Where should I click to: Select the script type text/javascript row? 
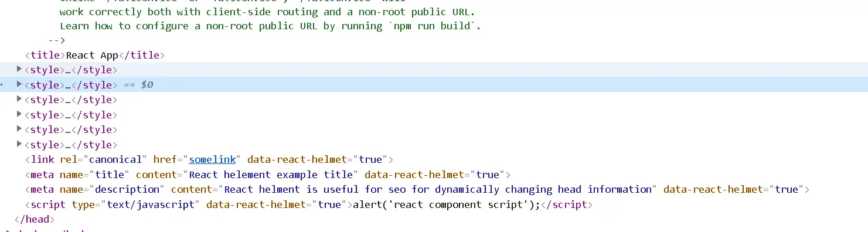(309, 204)
